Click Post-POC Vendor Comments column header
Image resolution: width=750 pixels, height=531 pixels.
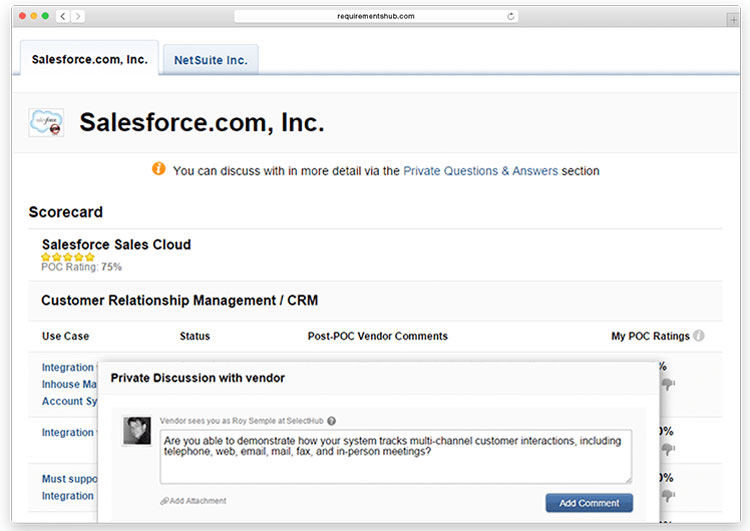pyautogui.click(x=377, y=336)
